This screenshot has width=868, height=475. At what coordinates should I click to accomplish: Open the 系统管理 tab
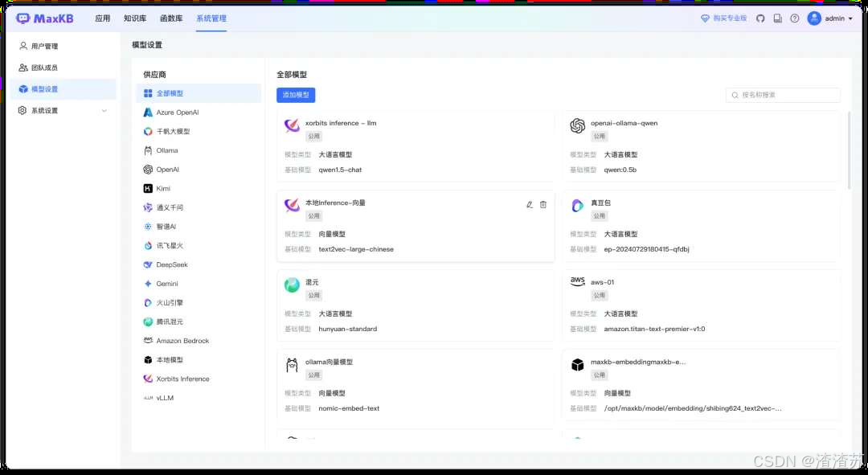[211, 18]
